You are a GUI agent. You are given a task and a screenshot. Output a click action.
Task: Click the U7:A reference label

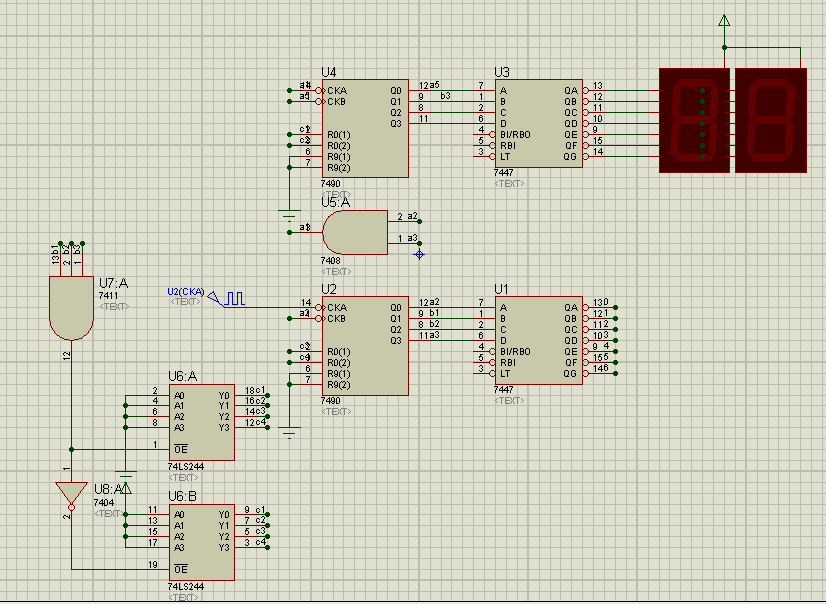click(113, 283)
